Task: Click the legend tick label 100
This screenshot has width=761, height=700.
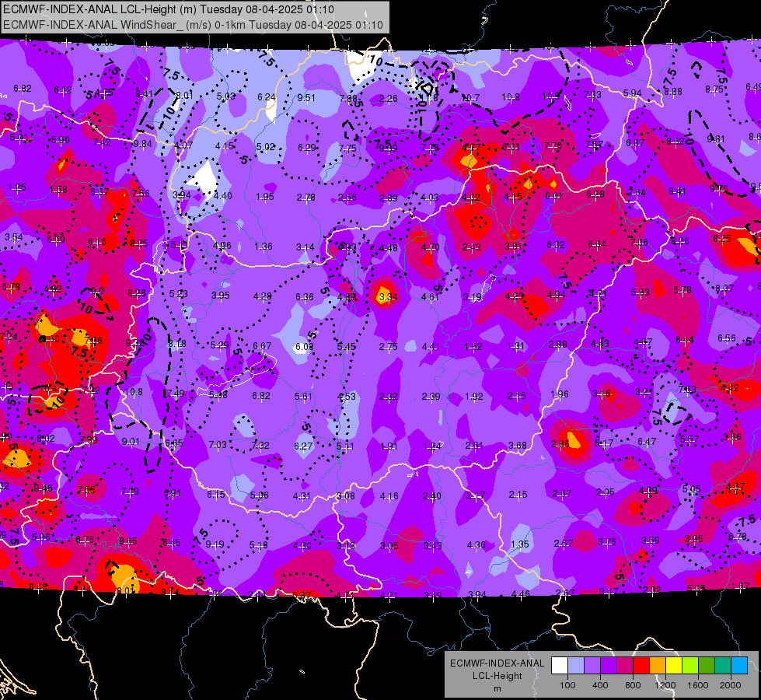Action: click(x=567, y=685)
